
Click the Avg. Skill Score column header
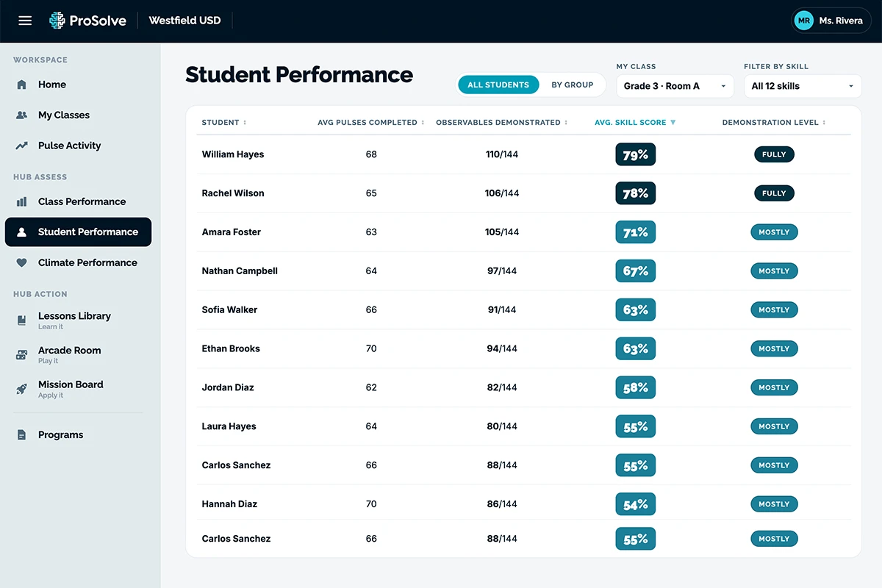tap(631, 123)
